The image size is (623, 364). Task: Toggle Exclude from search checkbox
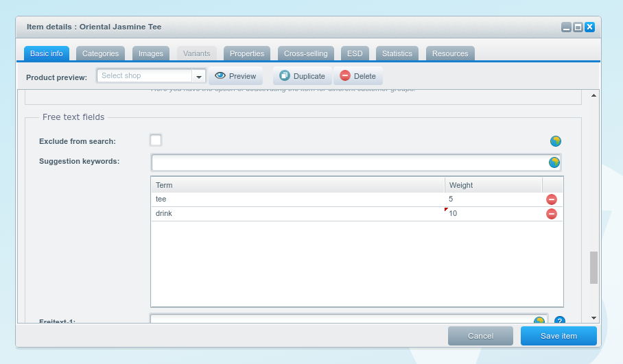pos(156,141)
